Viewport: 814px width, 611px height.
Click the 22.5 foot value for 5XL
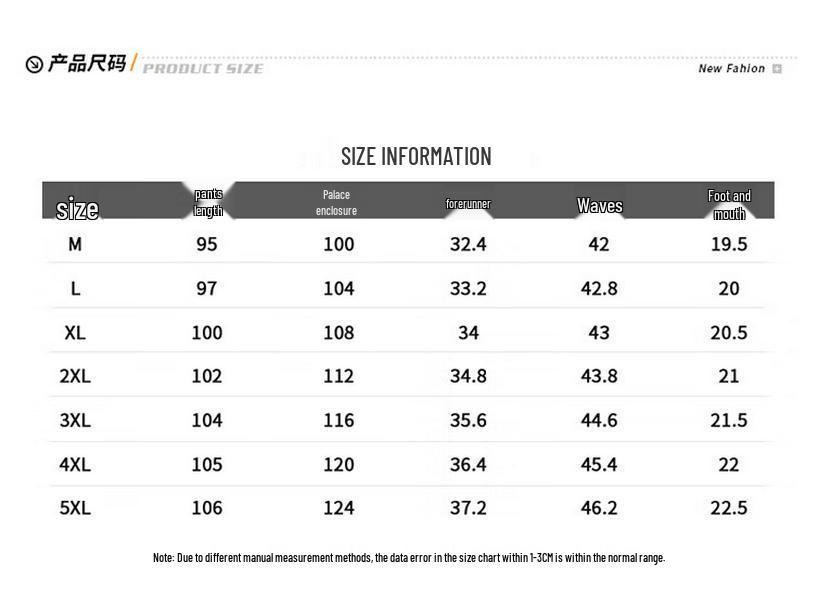(x=729, y=508)
